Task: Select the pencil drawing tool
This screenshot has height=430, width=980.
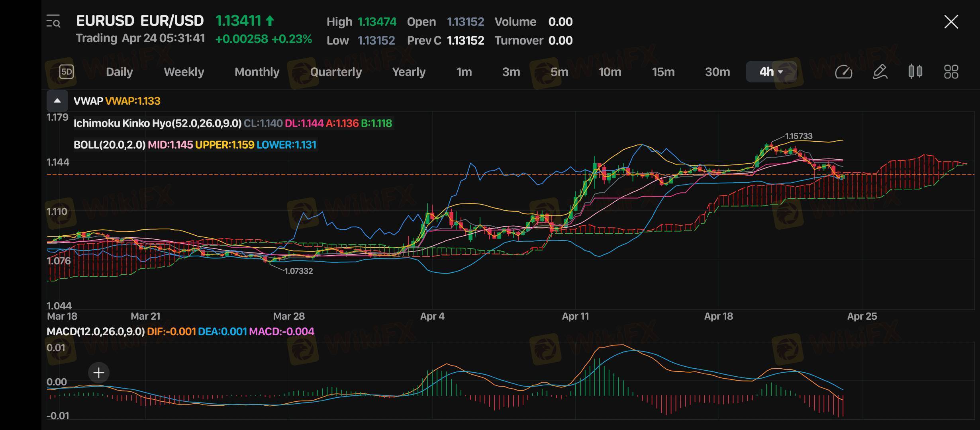Action: 880,72
